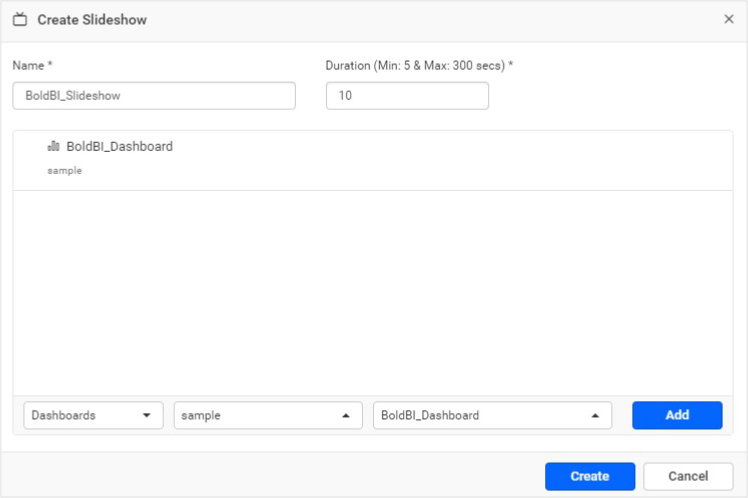748x498 pixels.
Task: Open the BoldBI_Dashboard selection dropdown
Action: tap(492, 415)
